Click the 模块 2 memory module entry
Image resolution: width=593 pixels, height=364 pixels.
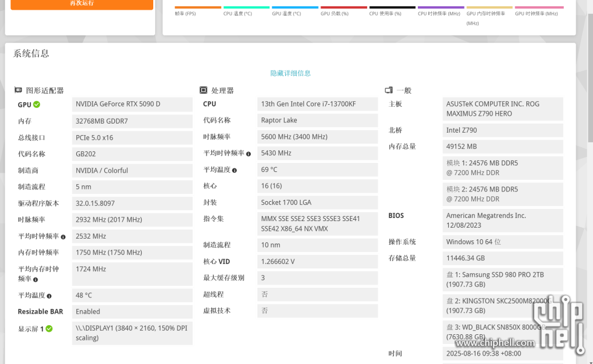pyautogui.click(x=503, y=194)
